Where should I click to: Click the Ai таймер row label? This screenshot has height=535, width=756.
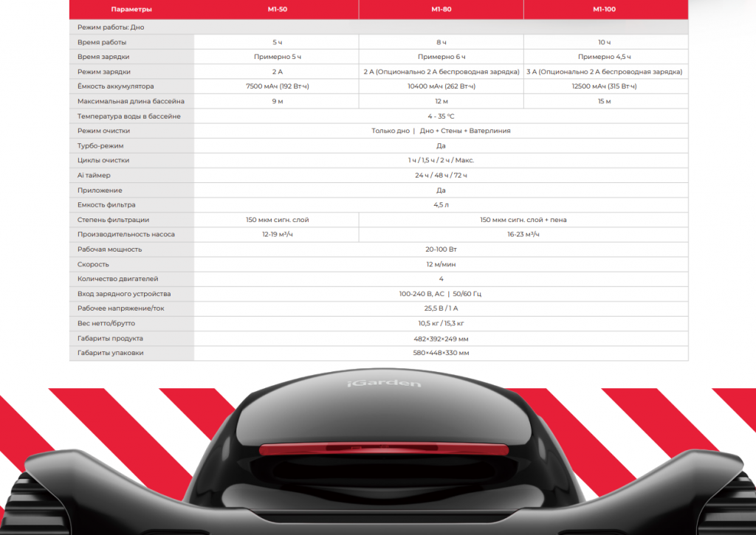(x=94, y=176)
